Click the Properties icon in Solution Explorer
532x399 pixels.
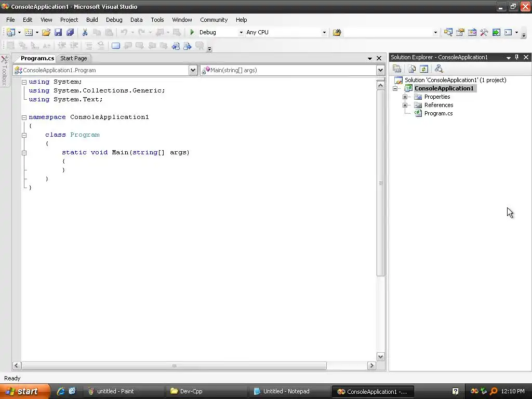[397, 69]
